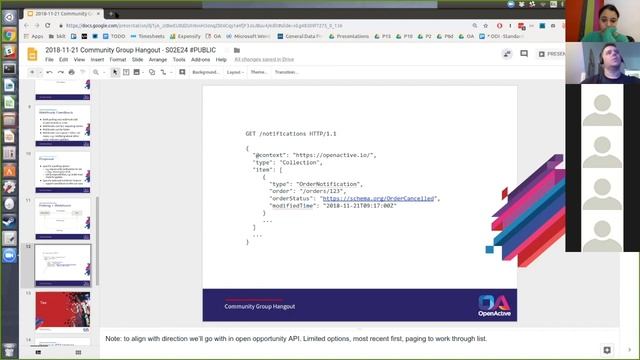
Task: Select the red slide 13 thumbnail
Action: (x=62, y=311)
